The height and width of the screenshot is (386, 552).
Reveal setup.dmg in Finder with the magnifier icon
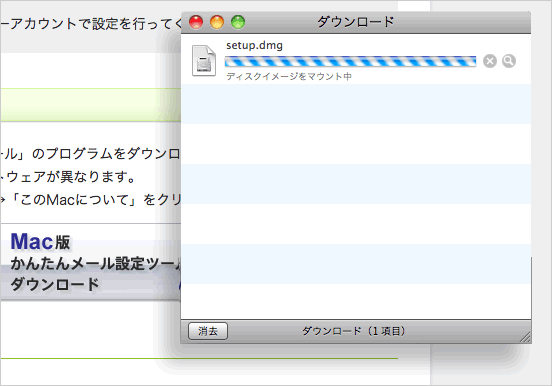509,61
